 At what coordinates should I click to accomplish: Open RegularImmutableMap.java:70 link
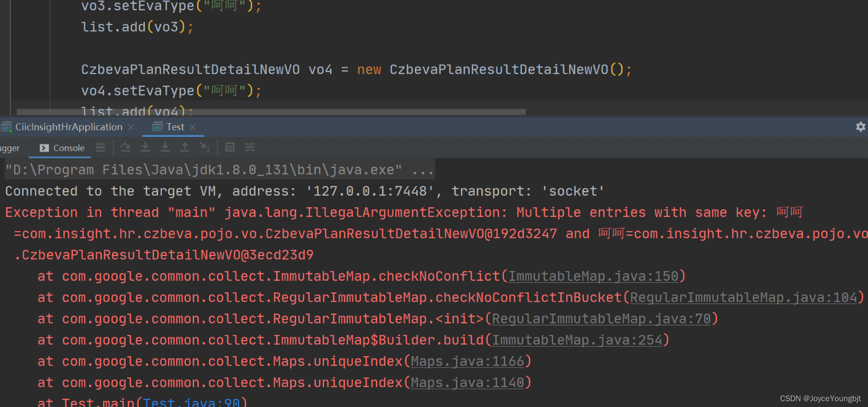(601, 319)
